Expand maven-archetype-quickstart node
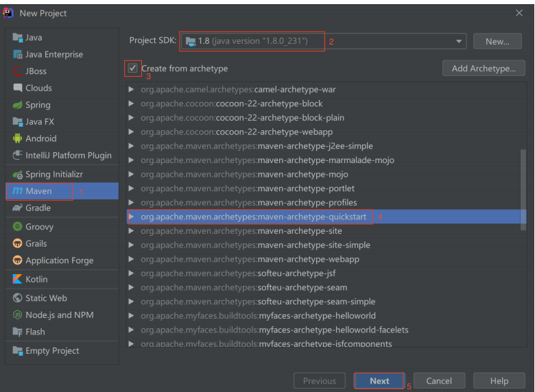 coord(131,217)
